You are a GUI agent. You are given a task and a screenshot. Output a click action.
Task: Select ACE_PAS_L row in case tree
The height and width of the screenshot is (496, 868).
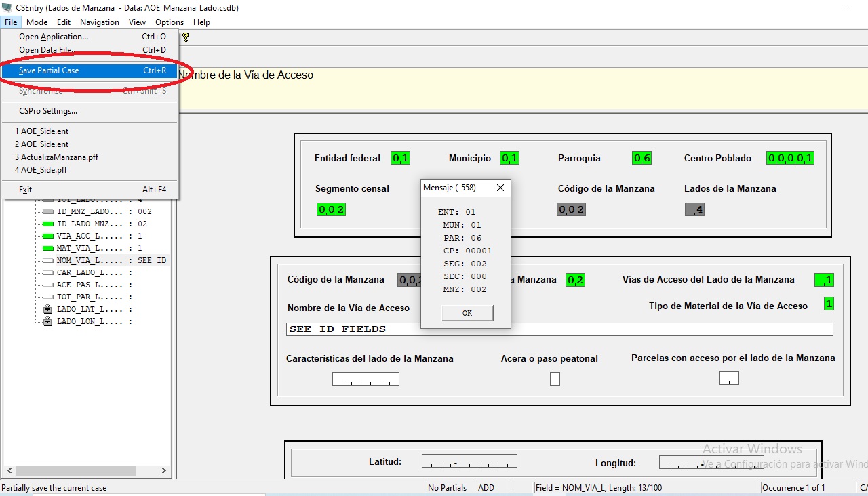click(x=95, y=285)
